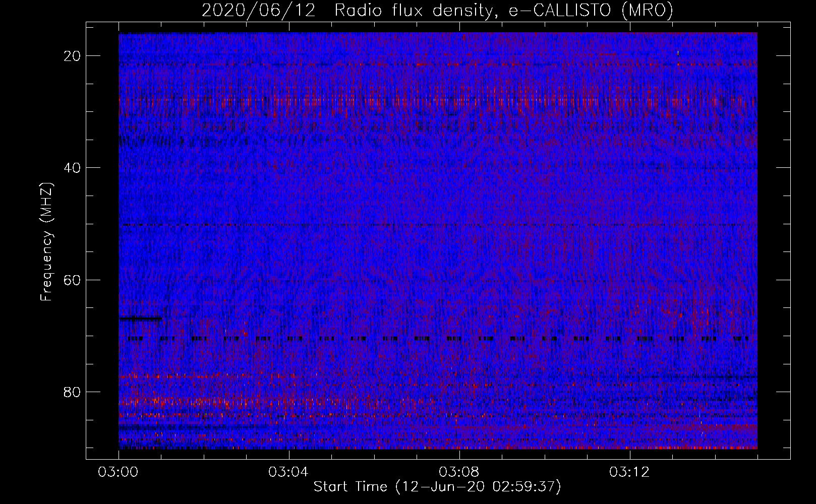Click the plot title '2020/06/12 Radio flux density, e-CALLISTO (MRO)'

point(437,10)
